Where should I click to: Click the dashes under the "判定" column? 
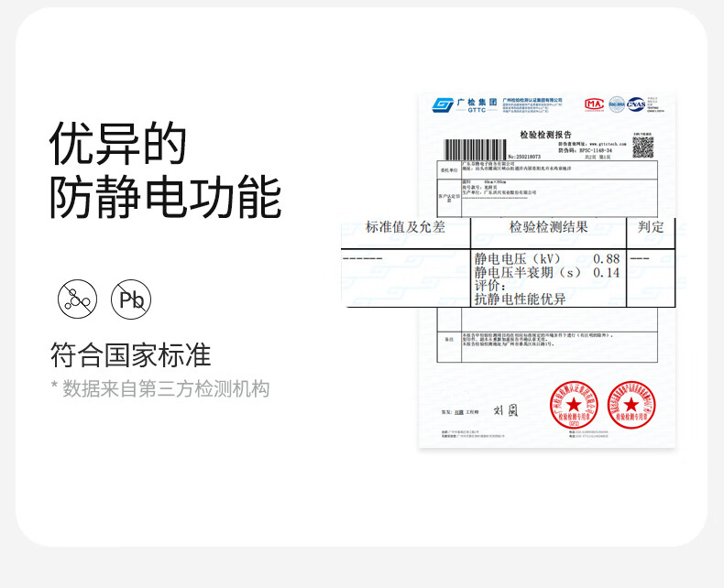[x=640, y=258]
